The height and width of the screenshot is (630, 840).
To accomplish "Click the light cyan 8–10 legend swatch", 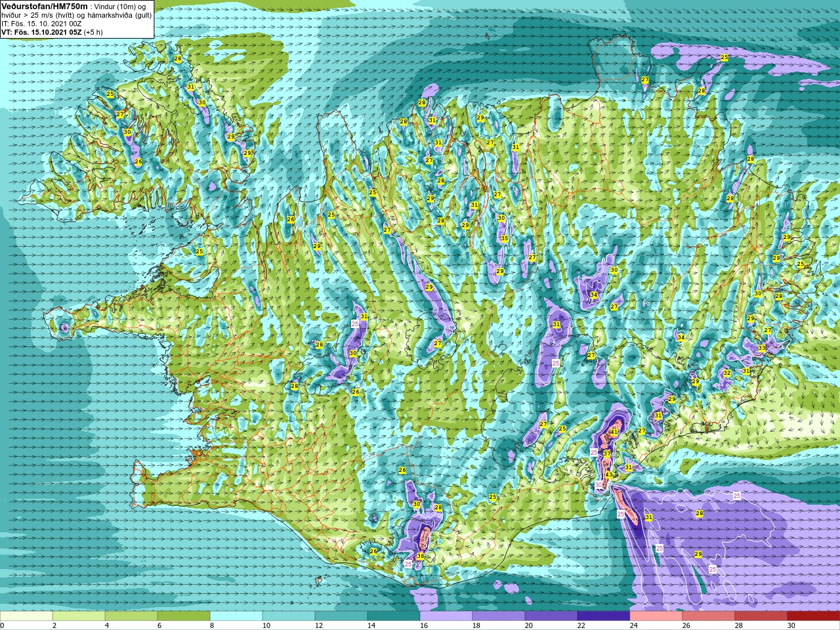I will (236, 616).
